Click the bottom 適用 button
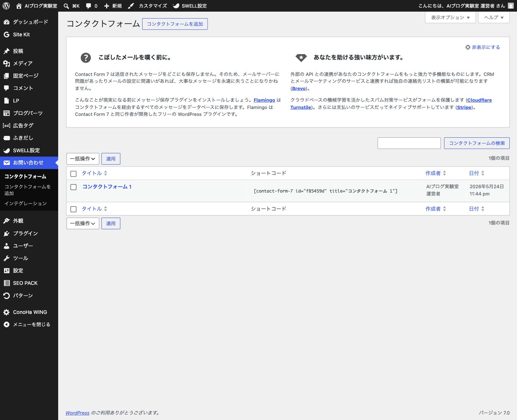517x420 pixels. 111,223
